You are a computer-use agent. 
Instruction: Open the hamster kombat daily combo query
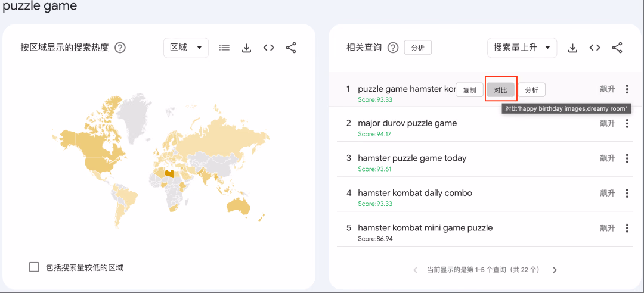coord(415,193)
